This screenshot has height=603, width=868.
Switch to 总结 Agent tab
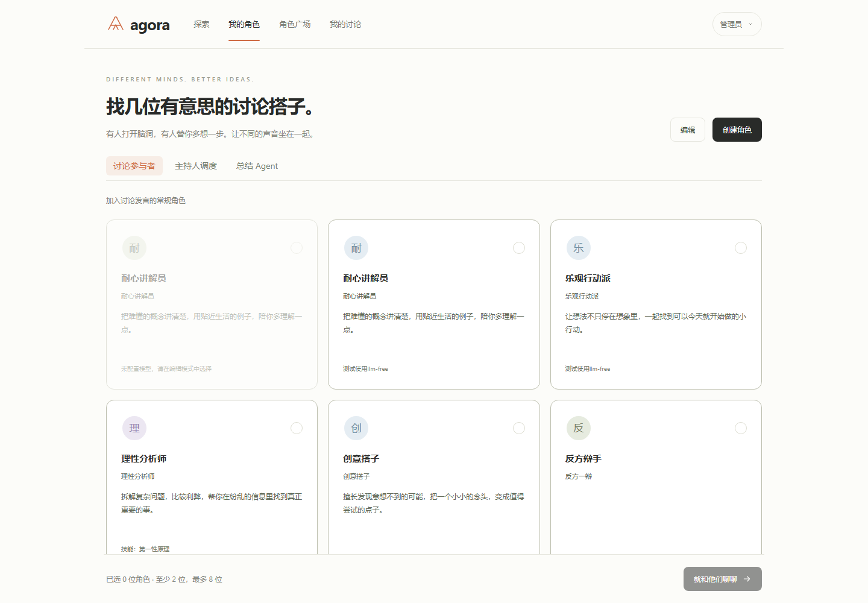(x=257, y=166)
